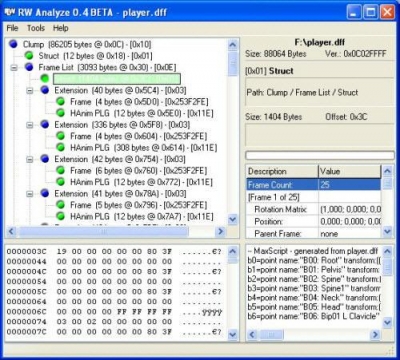400x360 pixels.
Task: Click green icon of HAnim PLG at 0x772
Action: tap(60, 182)
